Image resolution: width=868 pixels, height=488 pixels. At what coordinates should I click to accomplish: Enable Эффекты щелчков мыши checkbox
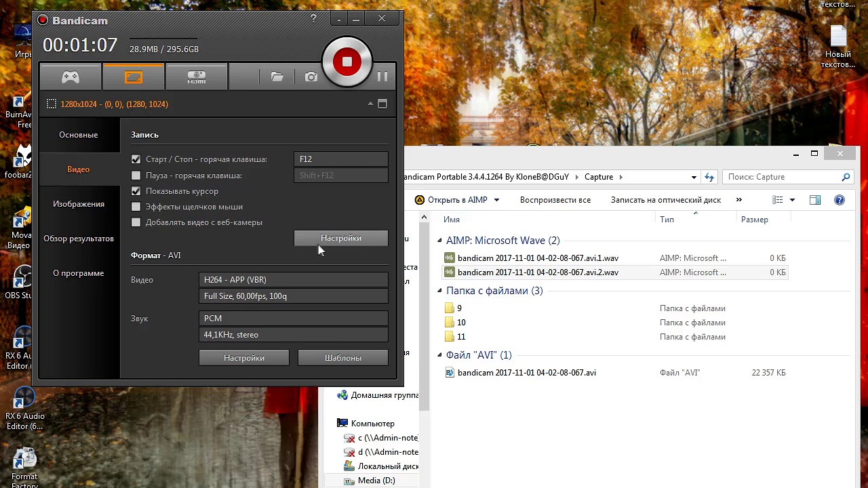[136, 207]
